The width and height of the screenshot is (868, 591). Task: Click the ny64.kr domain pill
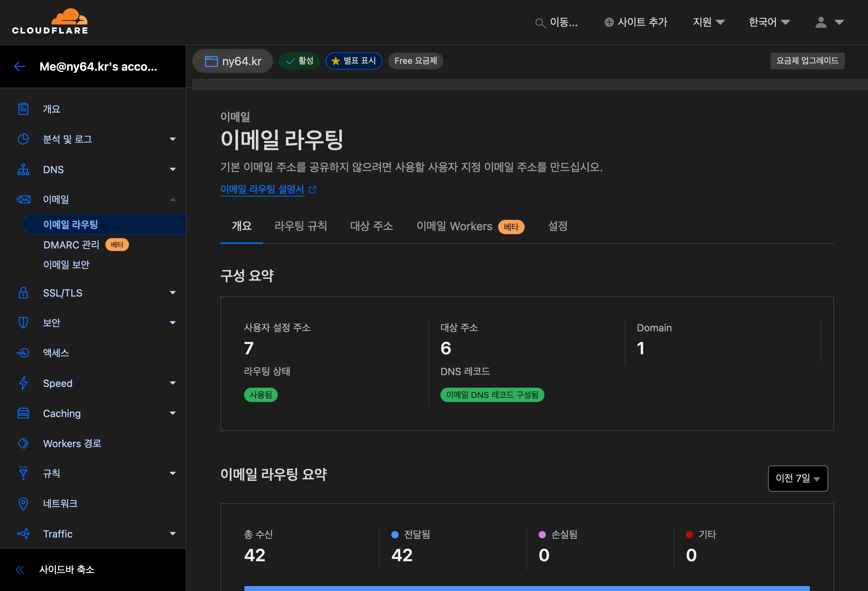(x=233, y=61)
